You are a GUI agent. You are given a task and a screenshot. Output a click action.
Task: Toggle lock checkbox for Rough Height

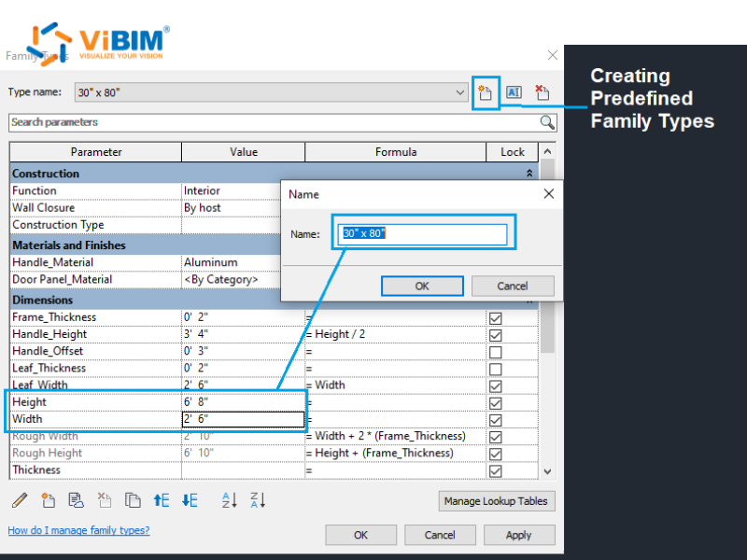[496, 455]
